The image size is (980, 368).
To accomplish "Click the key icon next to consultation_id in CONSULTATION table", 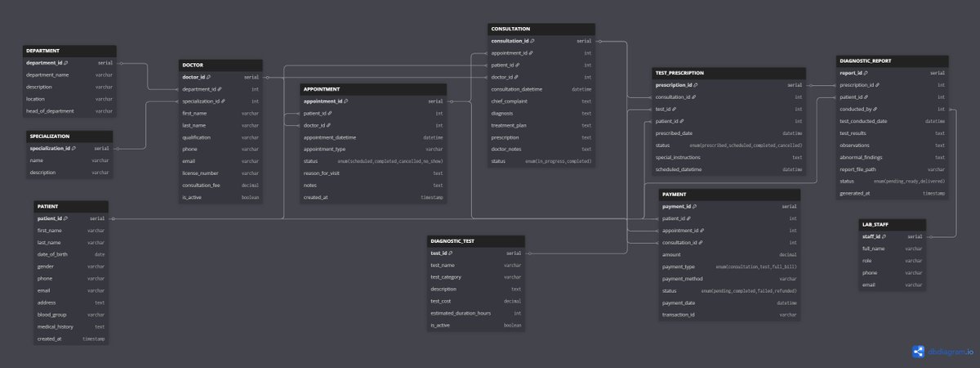I will tap(532, 40).
